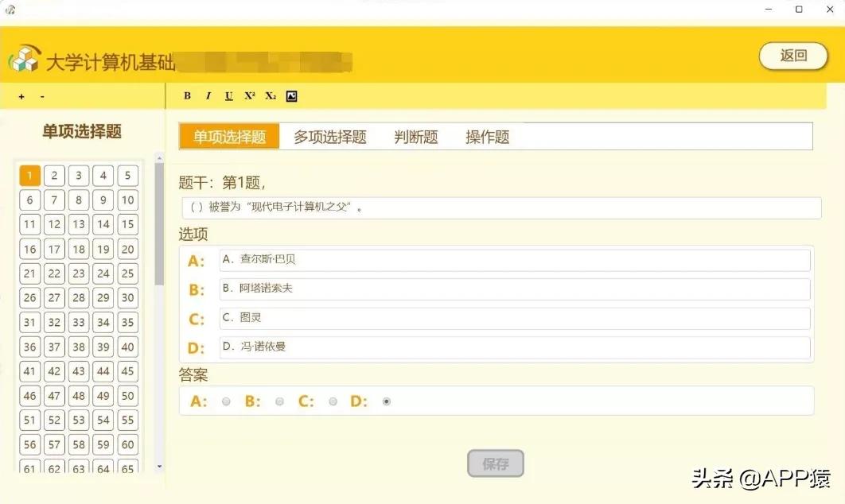Click option B text field 阿塔诺索夫
Screen dimensions: 845x504
(x=515, y=289)
